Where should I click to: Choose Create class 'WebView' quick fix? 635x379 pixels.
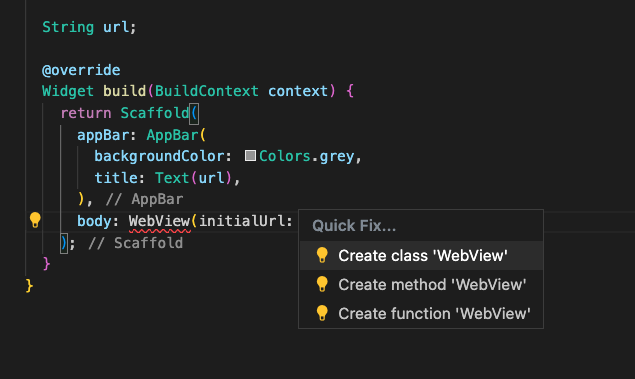click(x=421, y=256)
